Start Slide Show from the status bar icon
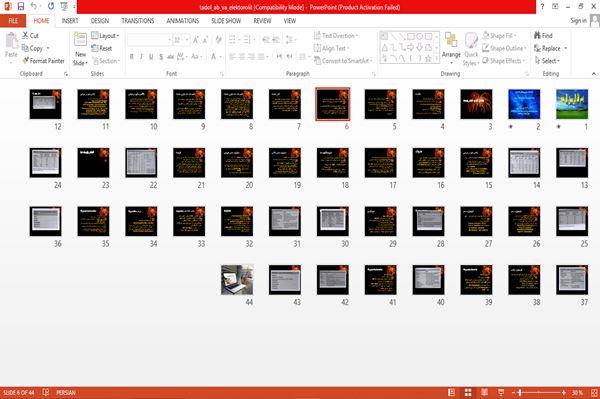The width and height of the screenshot is (600, 399). (x=501, y=392)
